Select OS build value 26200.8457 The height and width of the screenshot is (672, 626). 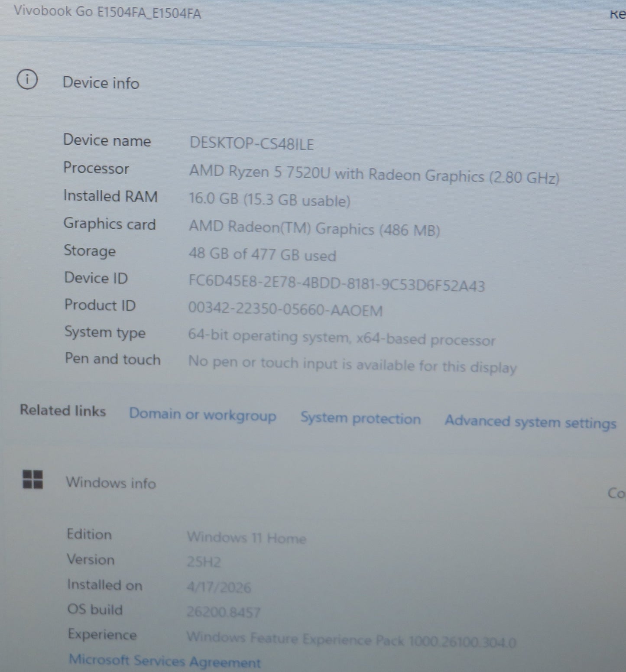pos(224,612)
